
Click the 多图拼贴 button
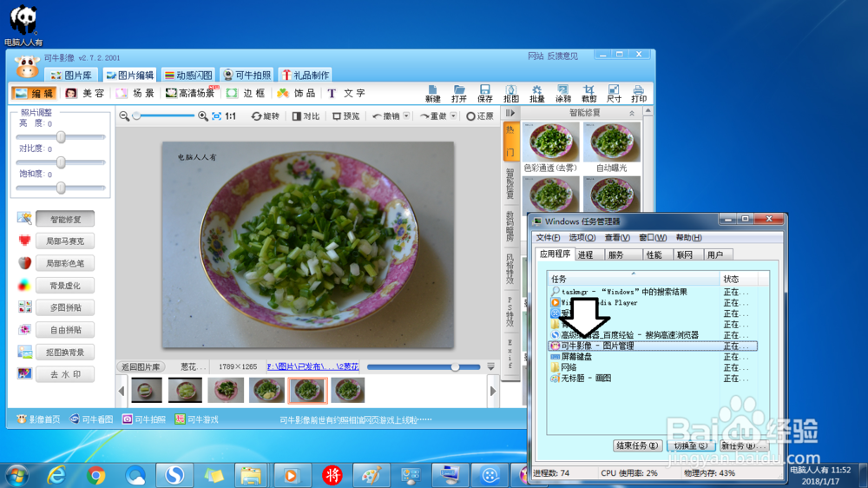65,308
